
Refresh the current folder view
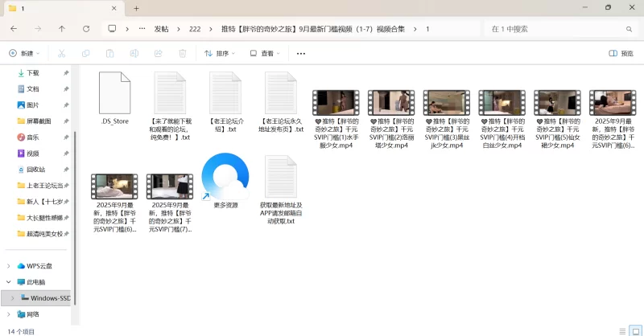tap(85, 28)
